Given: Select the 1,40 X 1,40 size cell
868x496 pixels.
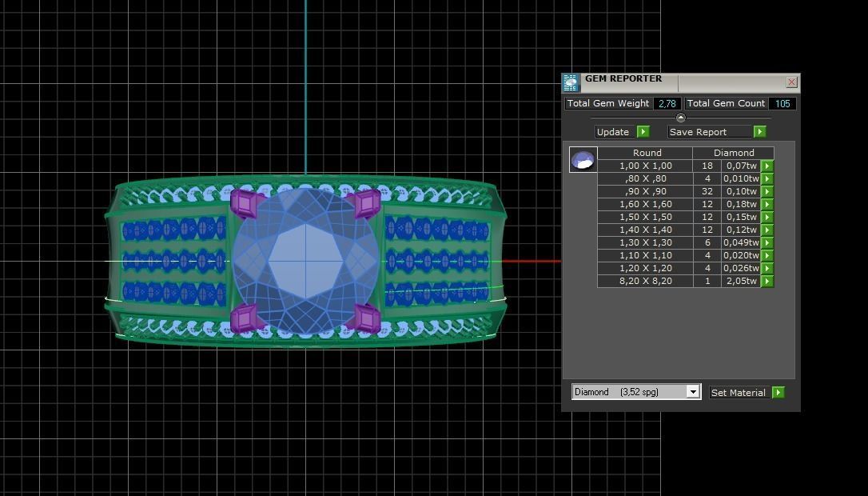Looking at the screenshot, I should 646,230.
